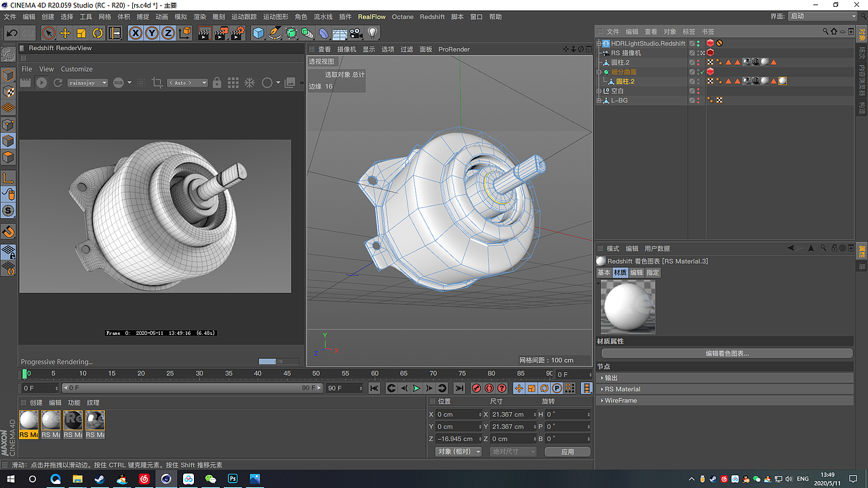
Task: Switch the coordinate system icon
Action: pos(184,33)
